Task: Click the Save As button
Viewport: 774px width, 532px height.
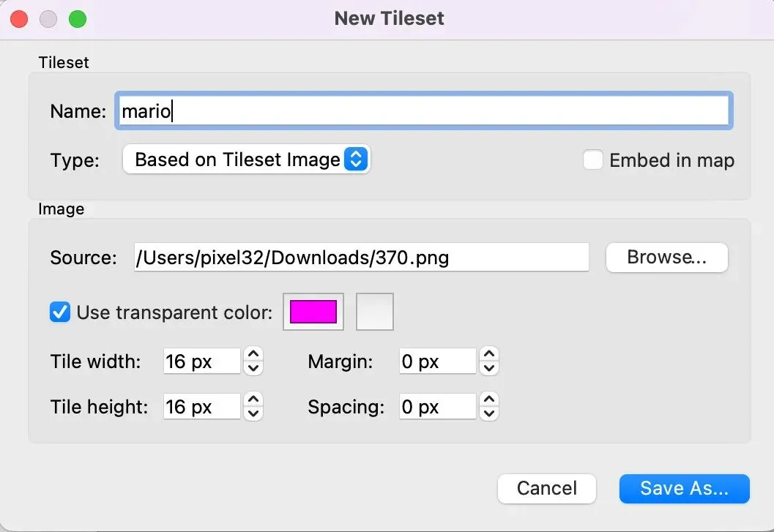Action: [684, 489]
